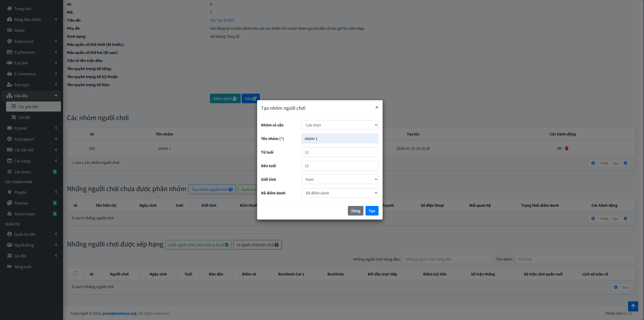Click the Từ tuổi input field

point(340,152)
